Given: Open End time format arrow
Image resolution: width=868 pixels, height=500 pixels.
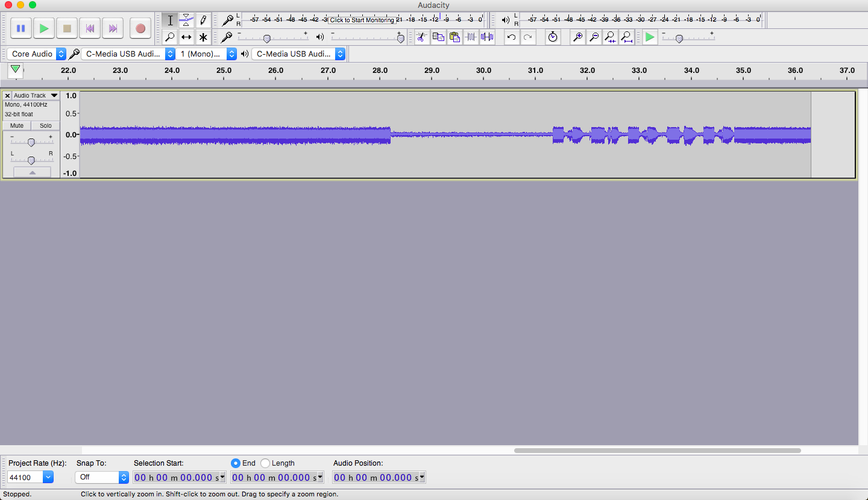Looking at the screenshot, I should click(320, 477).
